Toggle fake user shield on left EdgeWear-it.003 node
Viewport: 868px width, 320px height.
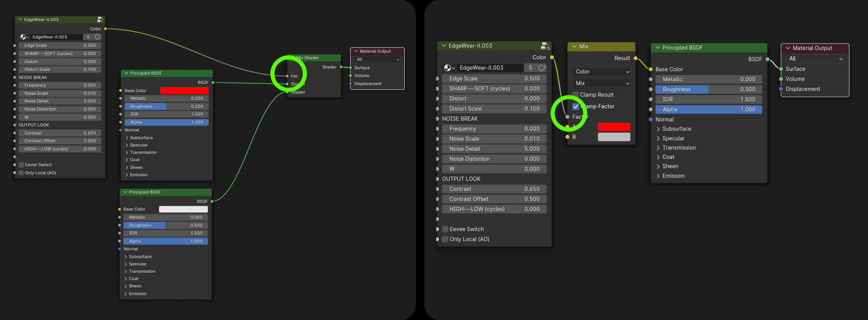pyautogui.click(x=98, y=37)
